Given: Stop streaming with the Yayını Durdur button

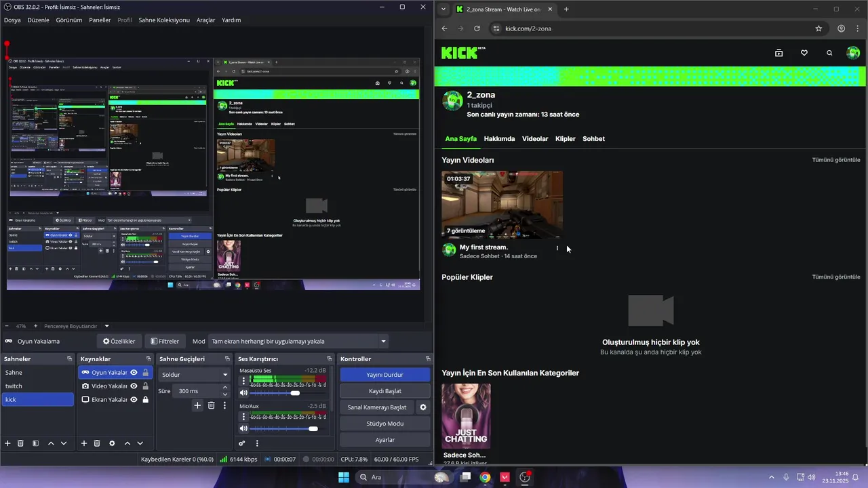Looking at the screenshot, I should click(x=384, y=375).
